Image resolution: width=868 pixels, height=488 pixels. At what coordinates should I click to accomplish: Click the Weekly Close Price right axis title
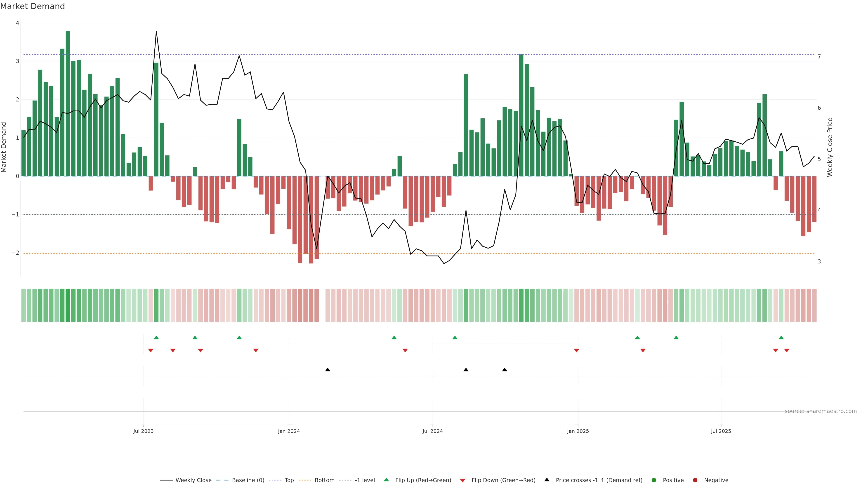coord(830,147)
